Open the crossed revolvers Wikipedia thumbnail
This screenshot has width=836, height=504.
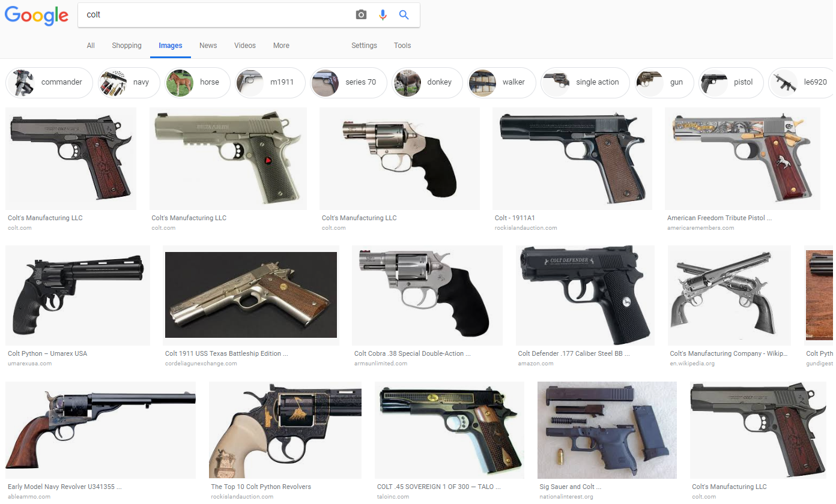[729, 295]
